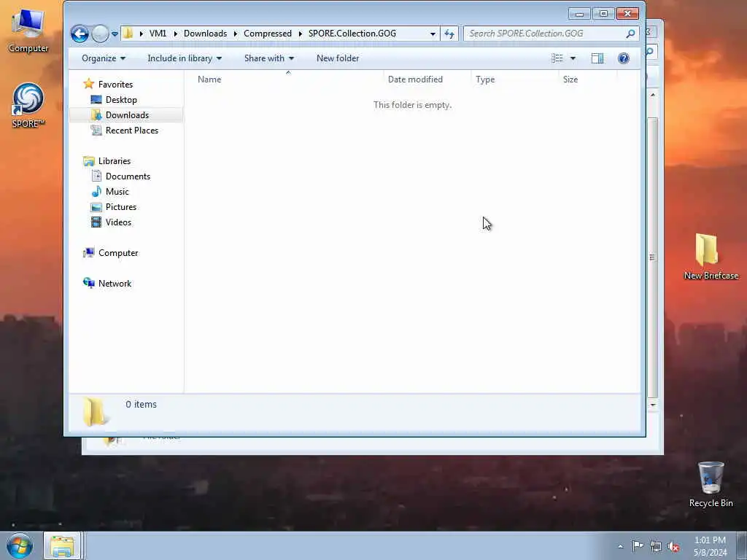The image size is (747, 560).
Task: Open the Action Center flag icon
Action: 638,546
